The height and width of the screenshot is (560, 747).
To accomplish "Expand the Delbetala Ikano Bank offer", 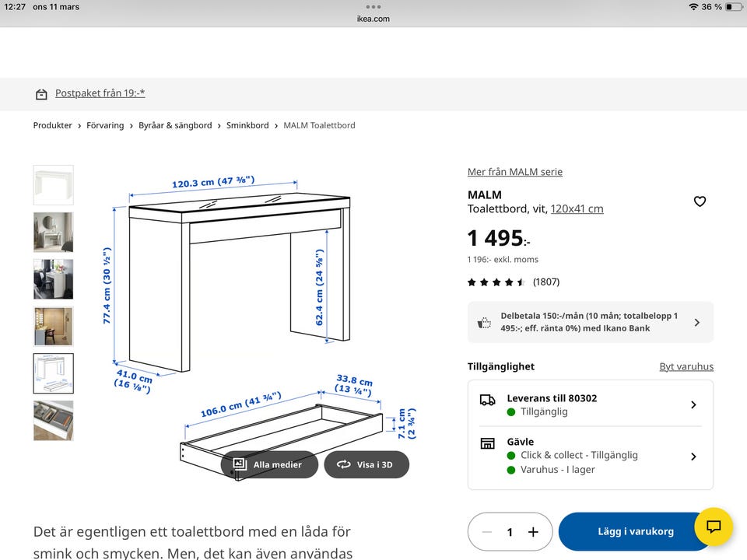I will point(591,322).
